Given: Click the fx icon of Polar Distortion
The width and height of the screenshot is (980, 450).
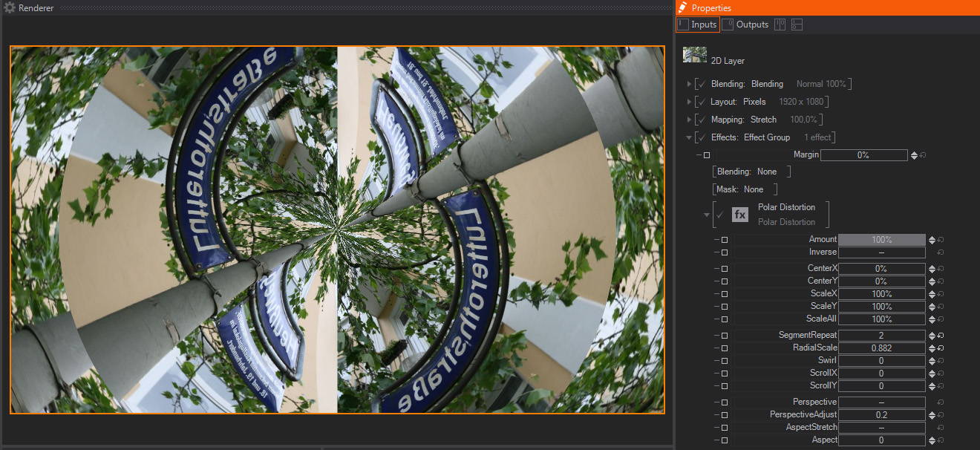Looking at the screenshot, I should [740, 215].
